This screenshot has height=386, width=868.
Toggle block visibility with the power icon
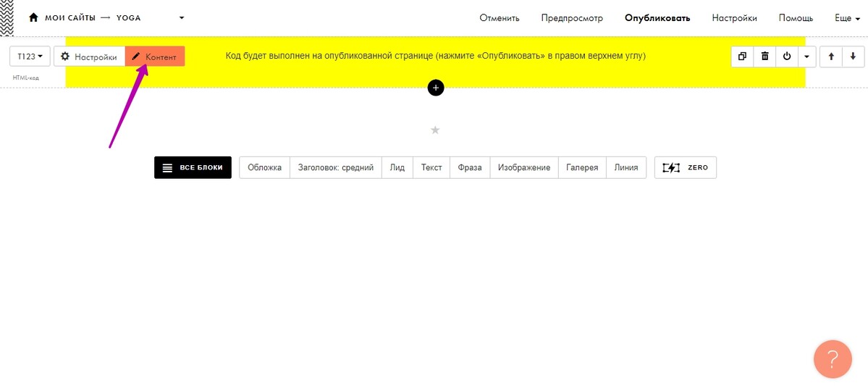click(787, 56)
